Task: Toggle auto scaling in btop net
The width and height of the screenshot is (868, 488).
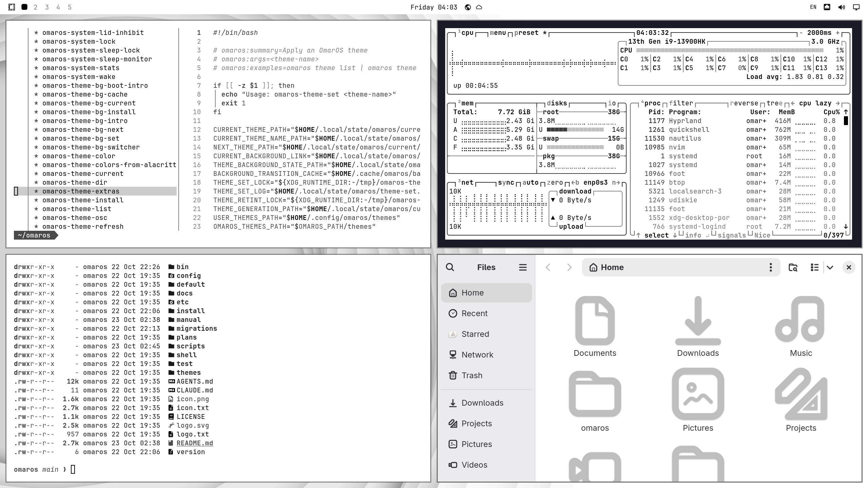Action: point(530,182)
